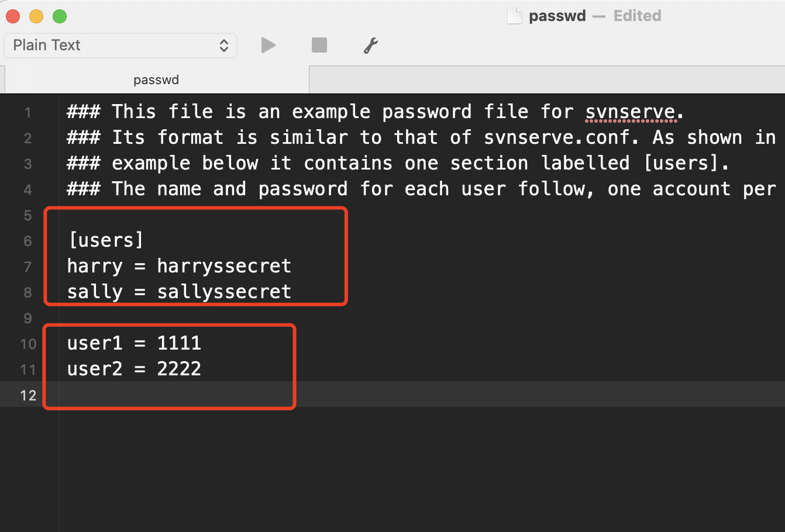Click the [users] section header text
This screenshot has height=532, width=785.
click(106, 240)
